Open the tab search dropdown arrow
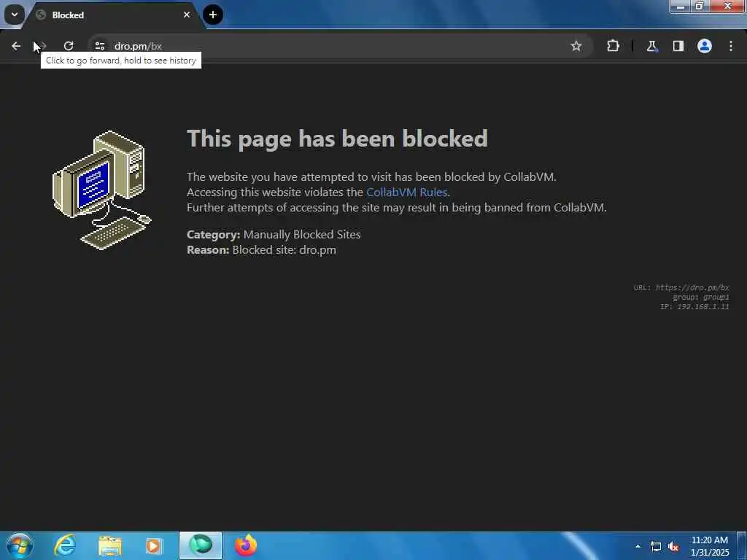The image size is (747, 560). click(15, 15)
